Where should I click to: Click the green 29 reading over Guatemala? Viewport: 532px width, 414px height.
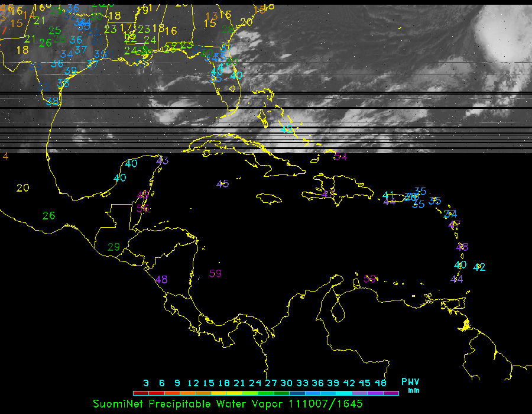pyautogui.click(x=113, y=247)
